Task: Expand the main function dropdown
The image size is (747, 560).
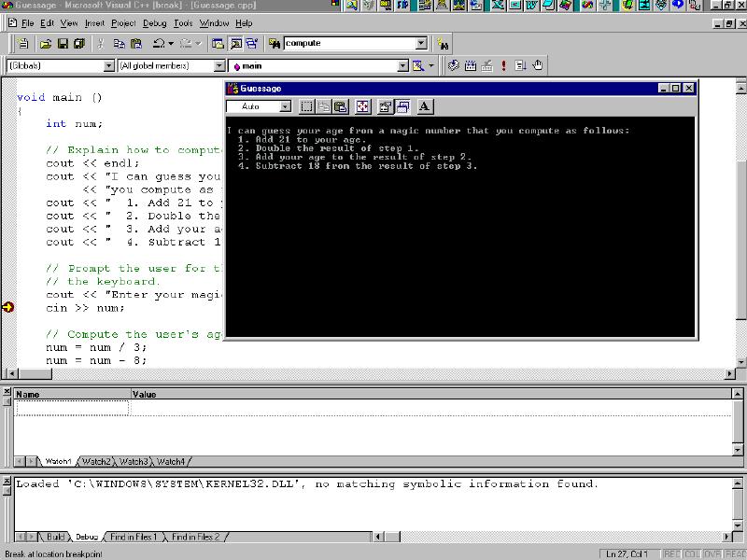Action: click(403, 65)
